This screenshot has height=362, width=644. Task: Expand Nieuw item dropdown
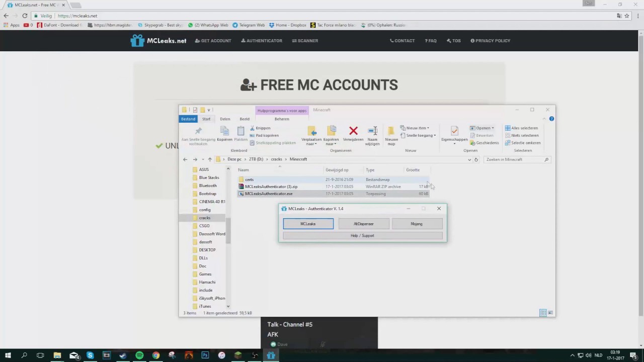tap(415, 128)
